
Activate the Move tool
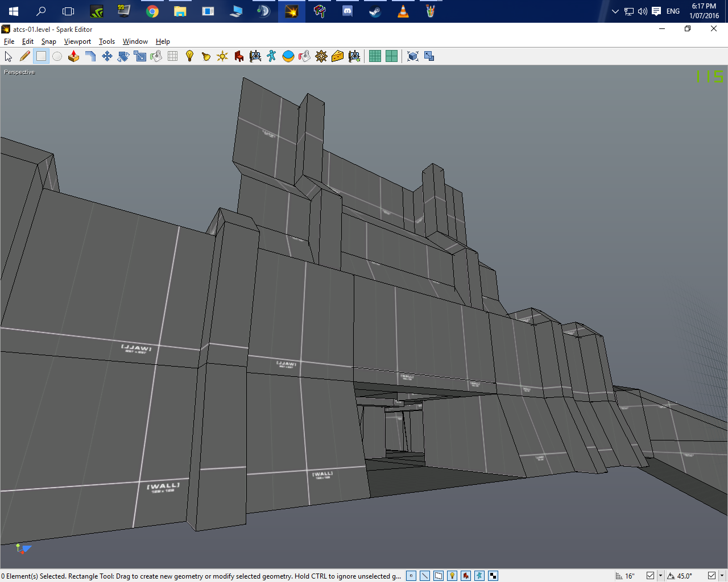[x=106, y=56]
